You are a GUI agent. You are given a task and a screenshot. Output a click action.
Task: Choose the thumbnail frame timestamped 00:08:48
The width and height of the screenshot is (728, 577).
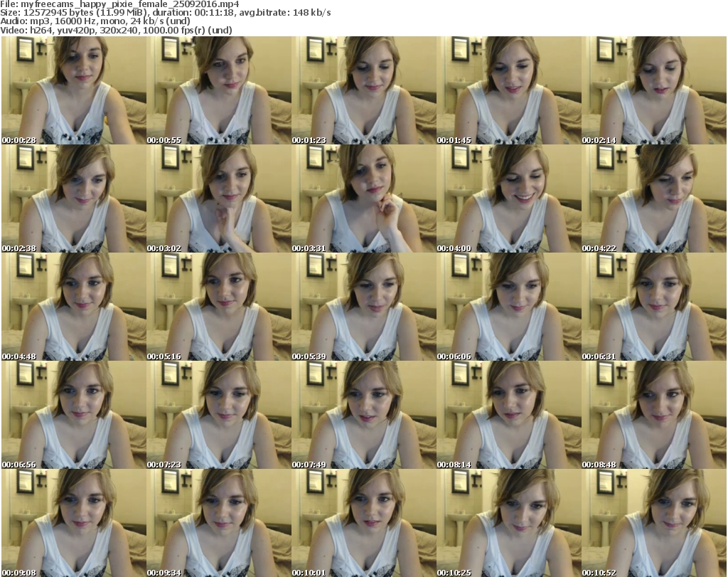(654, 414)
